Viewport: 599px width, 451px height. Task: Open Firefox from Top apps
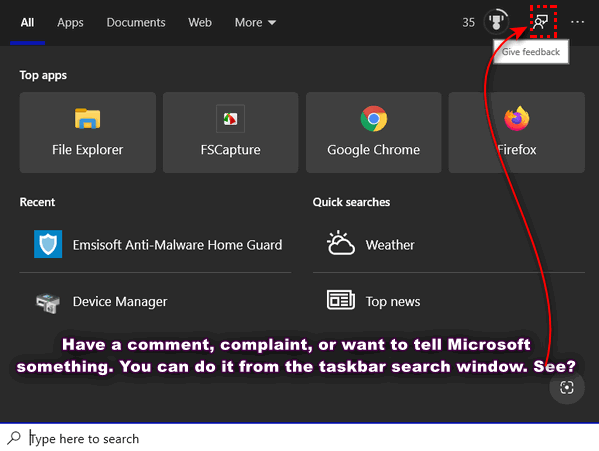(x=516, y=133)
